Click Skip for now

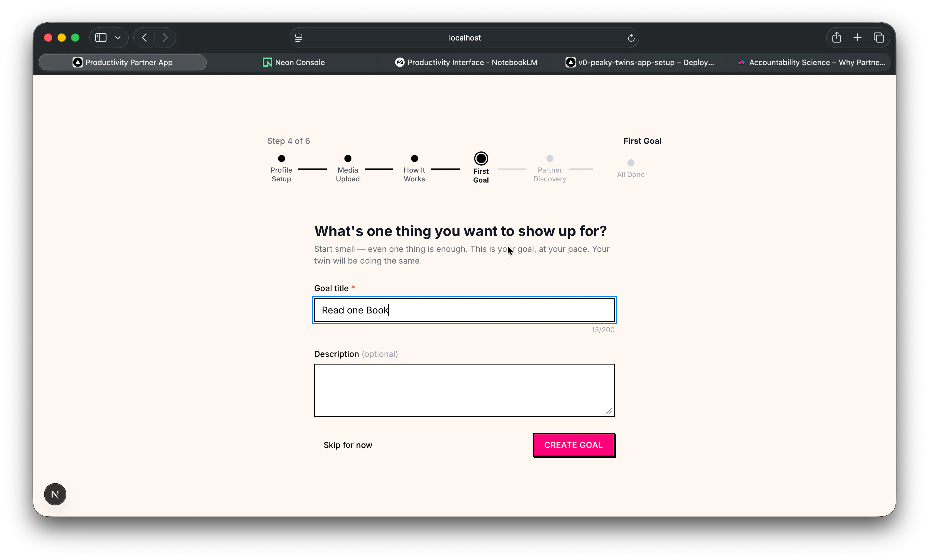pyautogui.click(x=348, y=445)
